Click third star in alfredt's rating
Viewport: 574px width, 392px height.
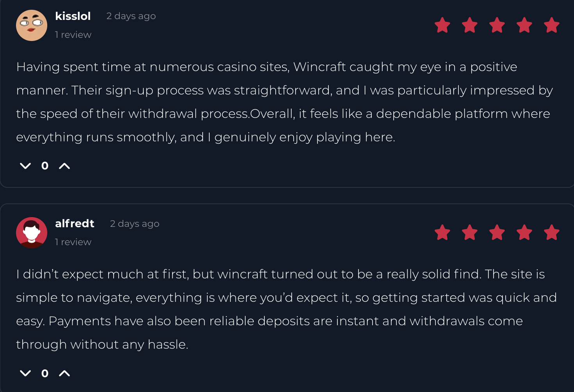(x=497, y=233)
